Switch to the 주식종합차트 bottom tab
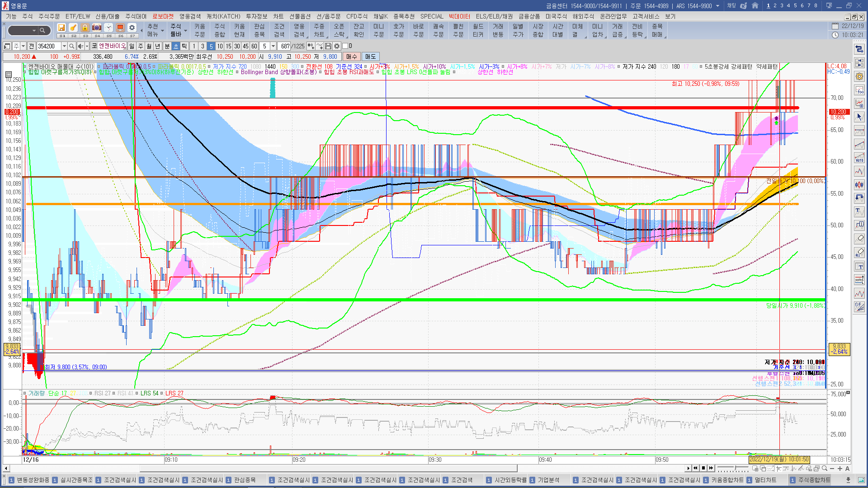The height and width of the screenshot is (488, 868). click(x=814, y=480)
